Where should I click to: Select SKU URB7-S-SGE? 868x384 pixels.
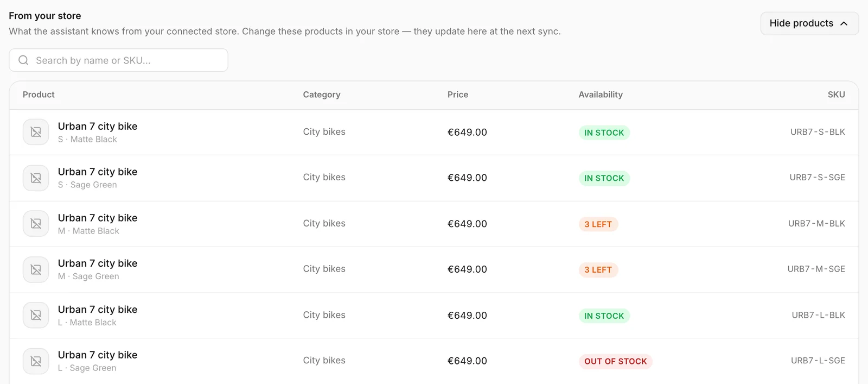point(817,178)
